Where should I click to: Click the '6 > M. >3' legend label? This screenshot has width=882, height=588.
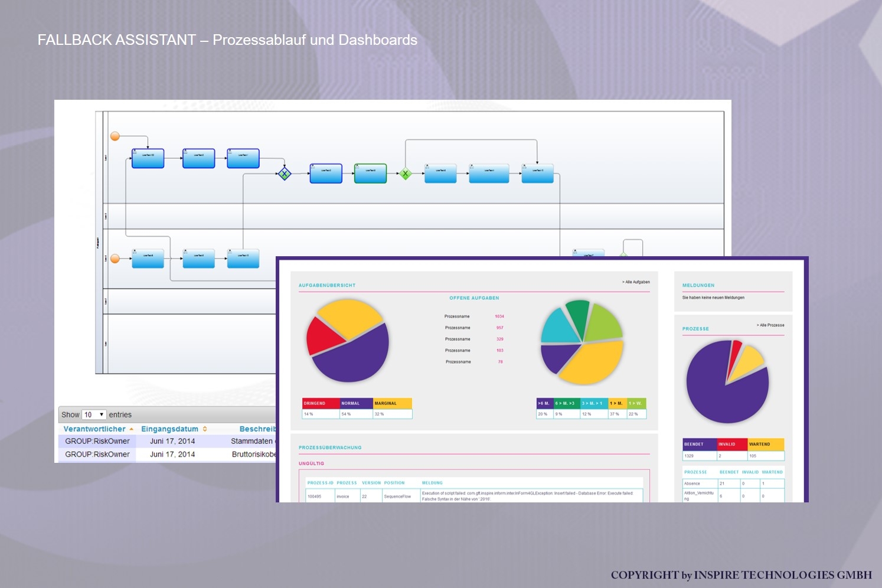tap(566, 403)
